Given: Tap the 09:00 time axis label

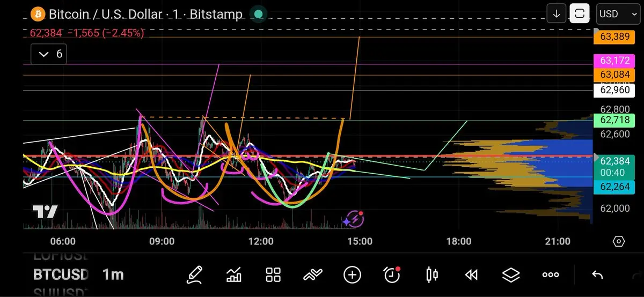Looking at the screenshot, I should point(162,242).
